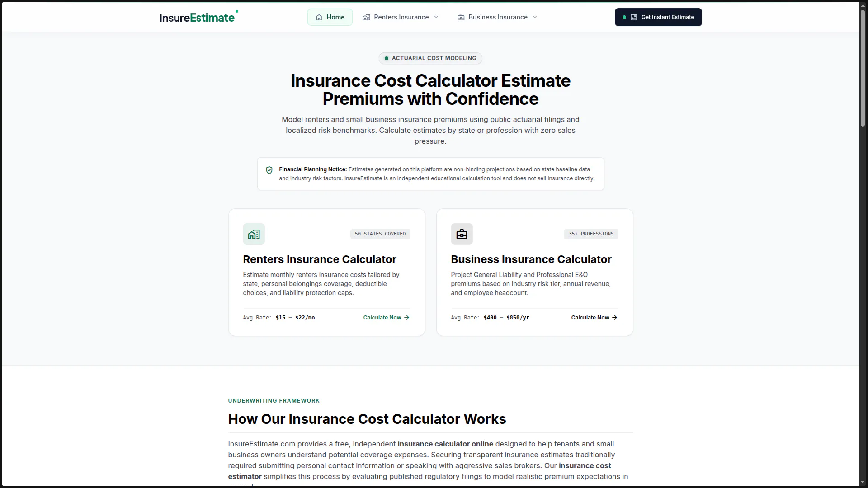Click the Get Instant Estimate button

click(658, 17)
